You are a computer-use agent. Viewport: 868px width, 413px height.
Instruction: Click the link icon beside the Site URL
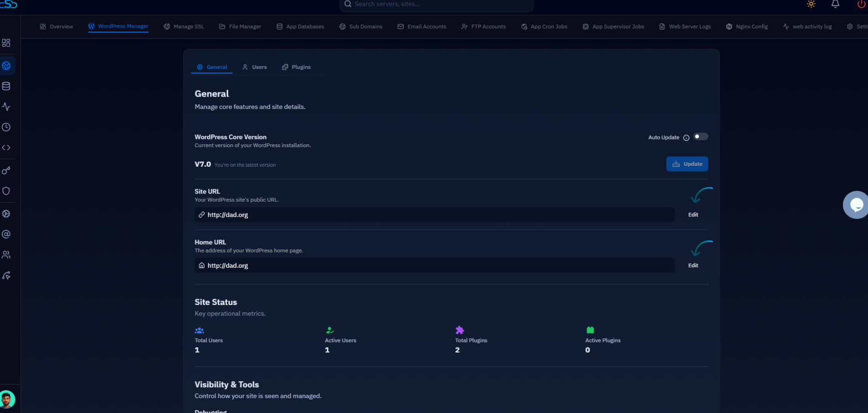(x=201, y=214)
